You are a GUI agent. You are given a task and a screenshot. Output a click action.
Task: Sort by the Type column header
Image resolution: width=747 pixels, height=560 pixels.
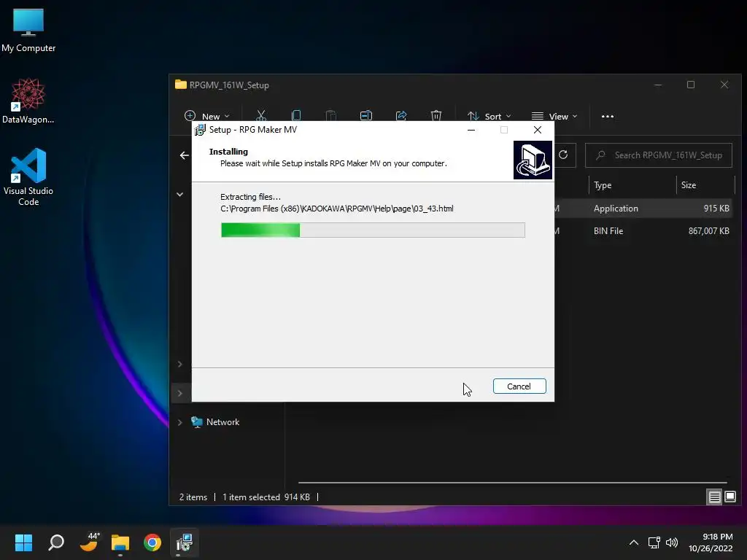632,184
